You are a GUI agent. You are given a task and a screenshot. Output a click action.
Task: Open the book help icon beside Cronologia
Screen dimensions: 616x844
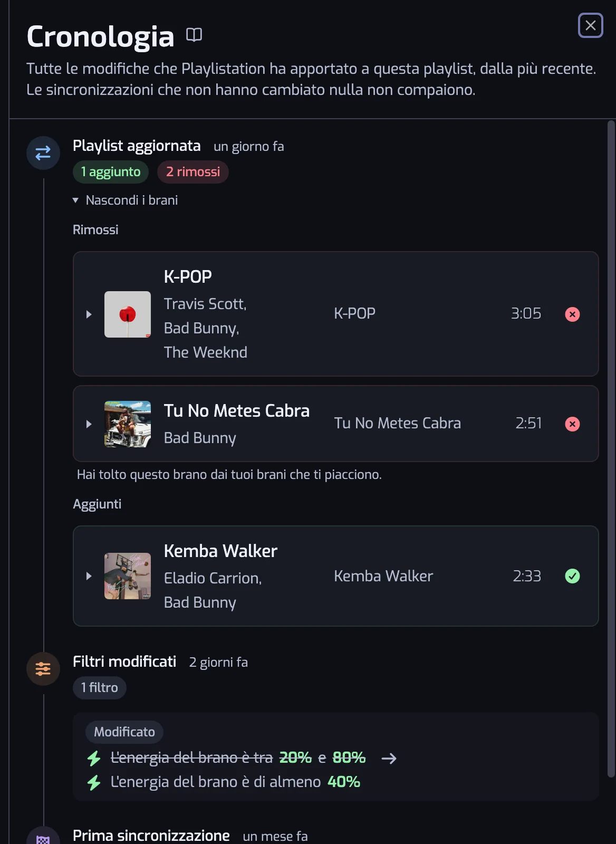point(194,35)
